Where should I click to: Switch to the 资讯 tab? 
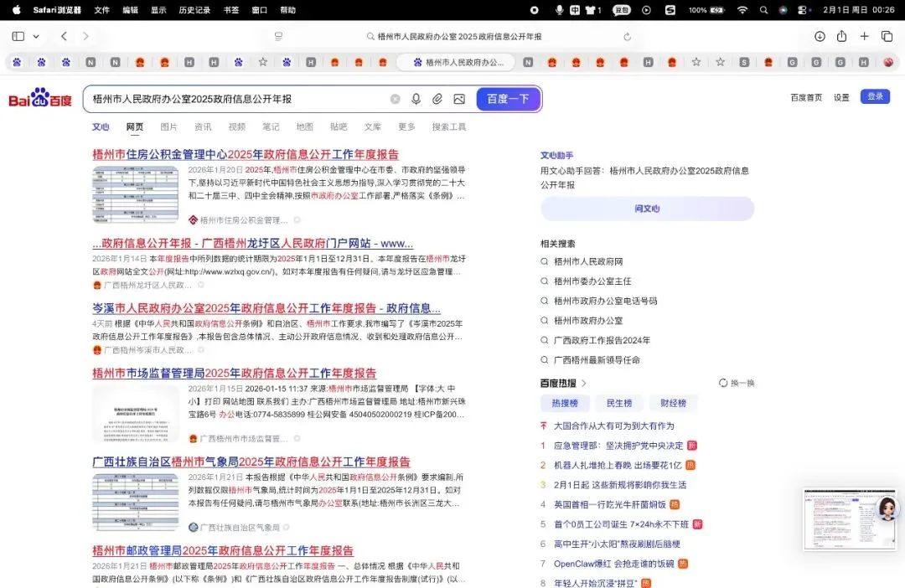203,127
